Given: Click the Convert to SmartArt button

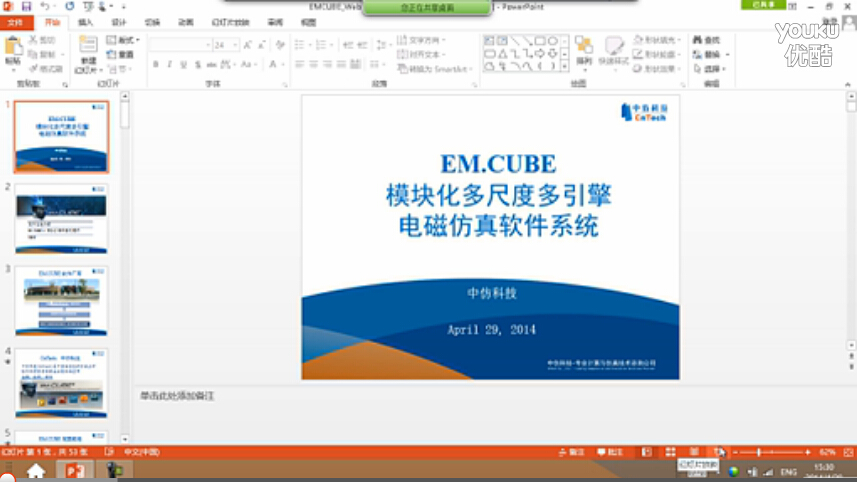Looking at the screenshot, I should 435,69.
